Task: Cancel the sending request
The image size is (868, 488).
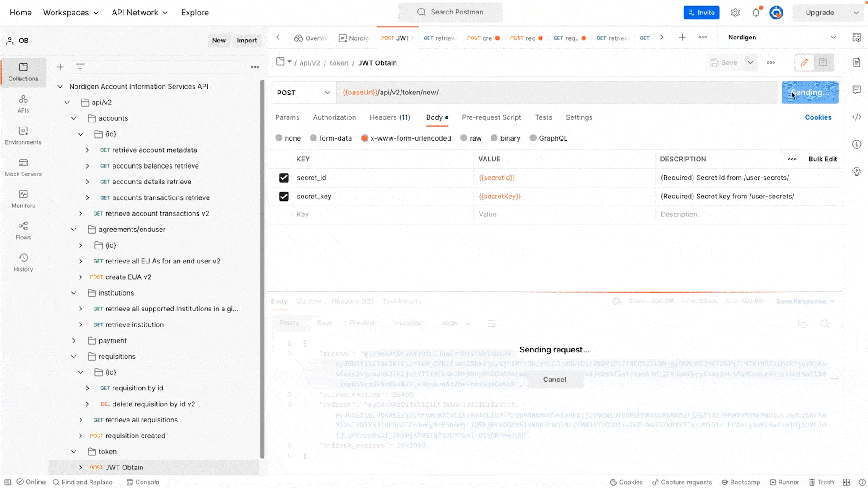Action: point(554,380)
